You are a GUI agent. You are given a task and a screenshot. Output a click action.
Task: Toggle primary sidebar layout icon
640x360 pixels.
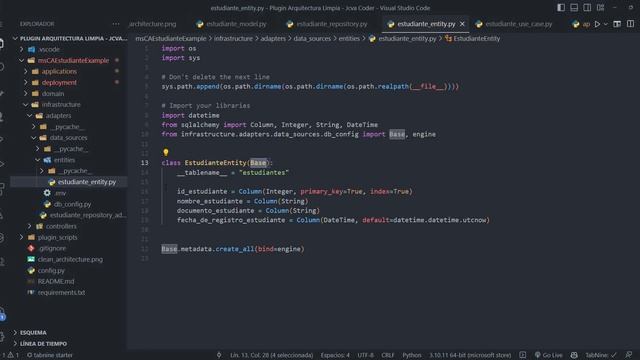561,7
